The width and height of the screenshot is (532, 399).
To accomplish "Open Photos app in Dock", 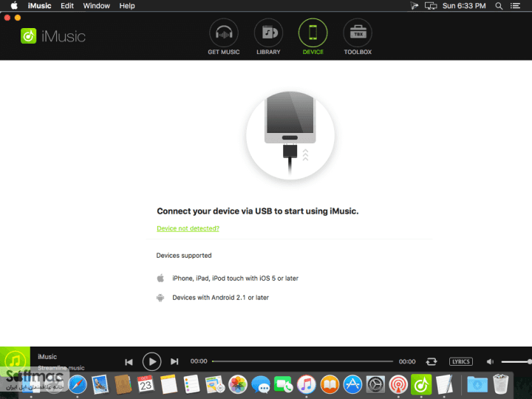I will pyautogui.click(x=238, y=384).
